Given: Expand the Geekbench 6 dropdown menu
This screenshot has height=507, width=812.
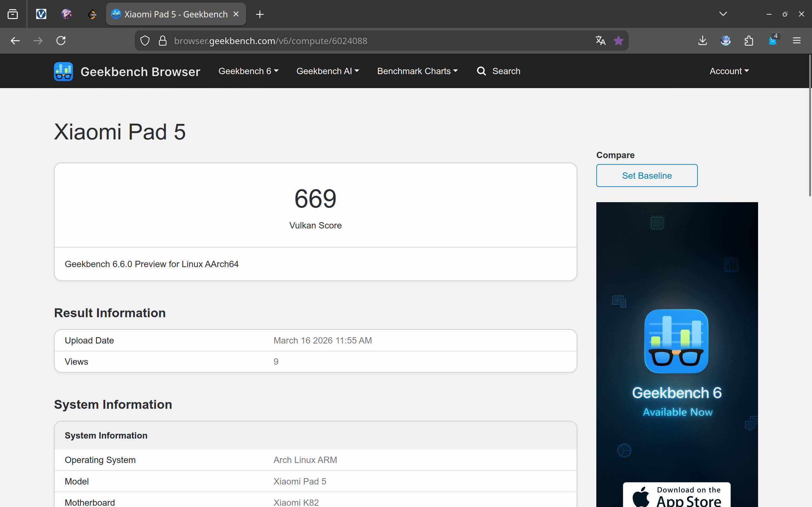Looking at the screenshot, I should click(x=248, y=71).
